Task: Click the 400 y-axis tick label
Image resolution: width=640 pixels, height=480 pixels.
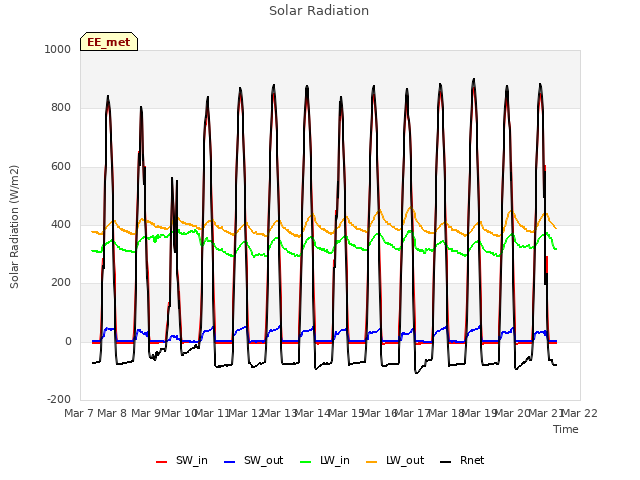Action: coord(61,224)
